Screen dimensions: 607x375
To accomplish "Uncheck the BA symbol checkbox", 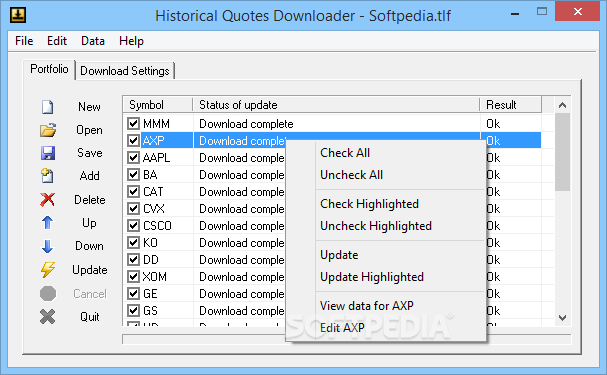I will (134, 175).
